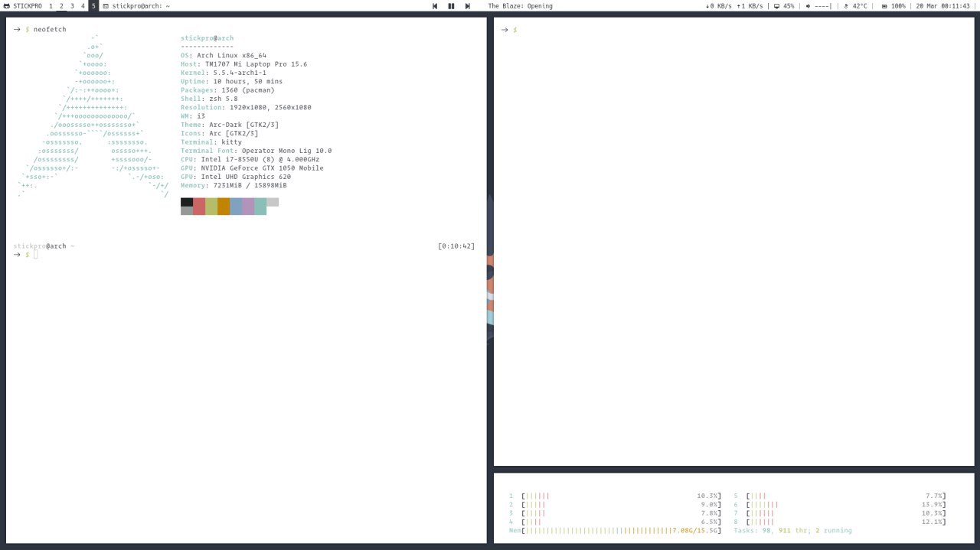Screen dimensions: 980x550
Task: Click the Terminal Font: Operator Mono line
Action: tap(256, 151)
